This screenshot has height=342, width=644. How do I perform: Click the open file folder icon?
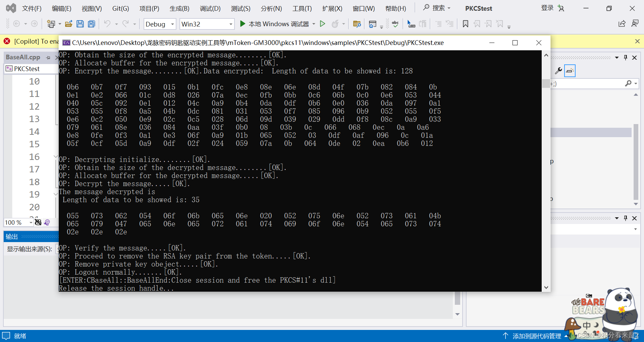[x=69, y=24]
